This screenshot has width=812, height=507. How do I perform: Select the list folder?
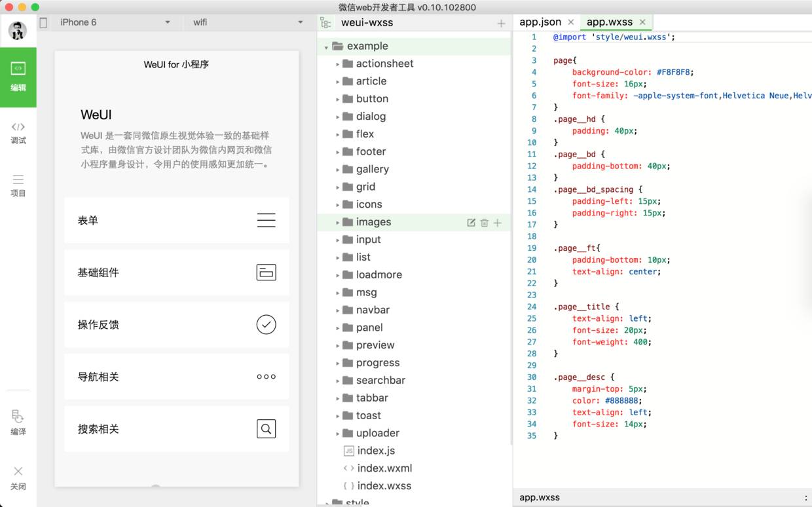click(414, 257)
